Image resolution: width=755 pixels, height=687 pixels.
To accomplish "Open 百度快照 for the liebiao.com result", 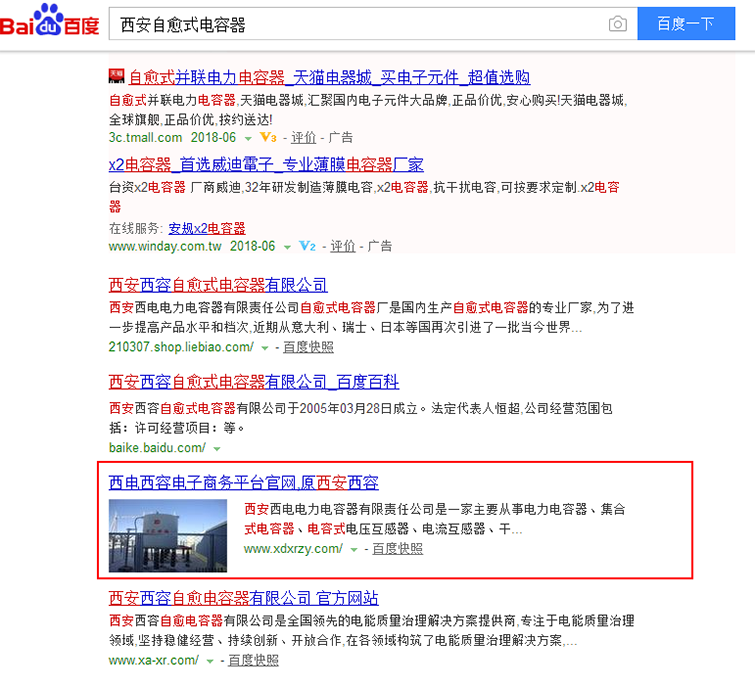I will coord(308,347).
